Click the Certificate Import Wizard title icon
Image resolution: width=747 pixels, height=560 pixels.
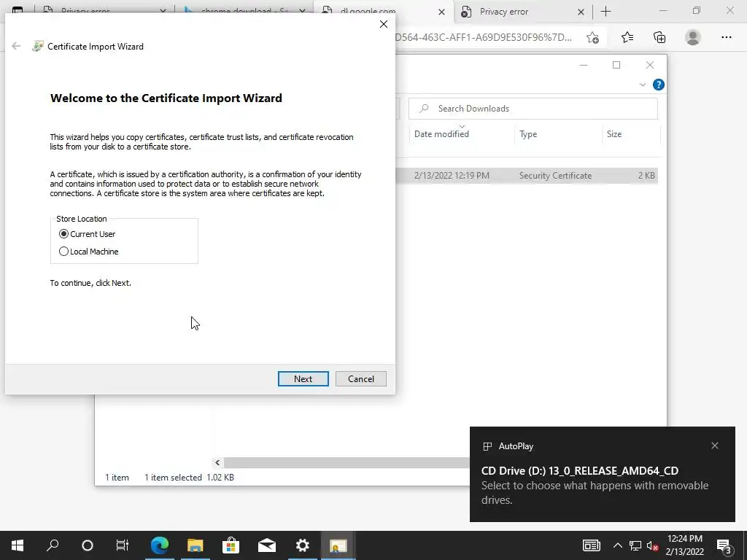[37, 46]
